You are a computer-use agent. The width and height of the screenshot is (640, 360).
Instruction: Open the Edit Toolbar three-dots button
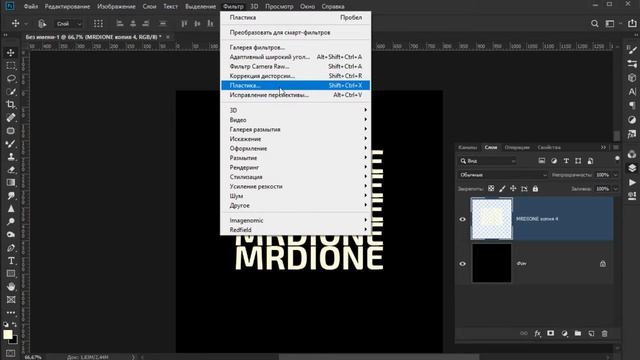(x=11, y=313)
